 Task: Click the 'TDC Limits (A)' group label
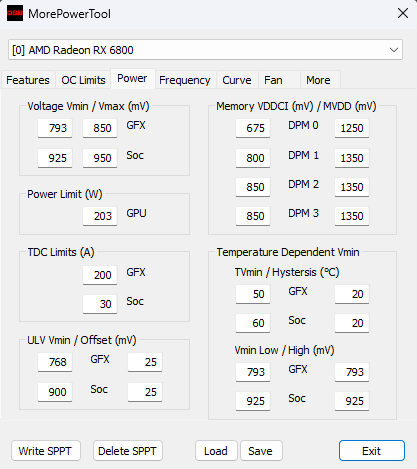tap(61, 252)
